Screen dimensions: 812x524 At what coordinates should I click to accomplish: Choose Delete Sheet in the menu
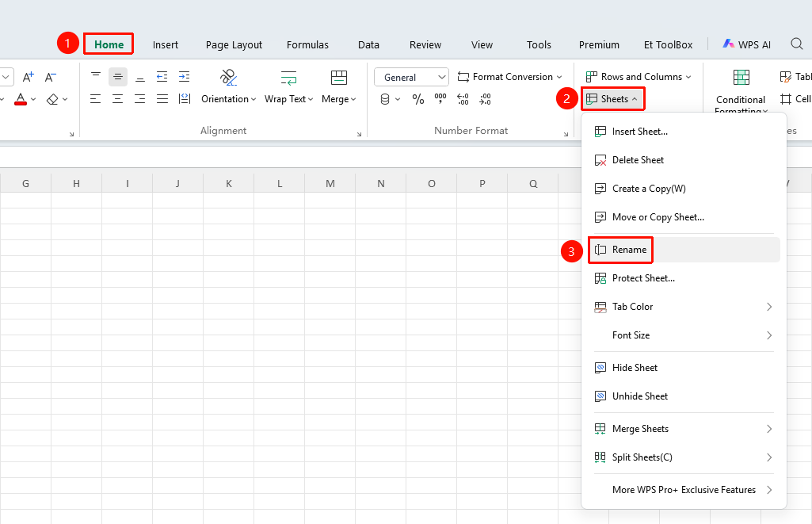(x=684, y=160)
